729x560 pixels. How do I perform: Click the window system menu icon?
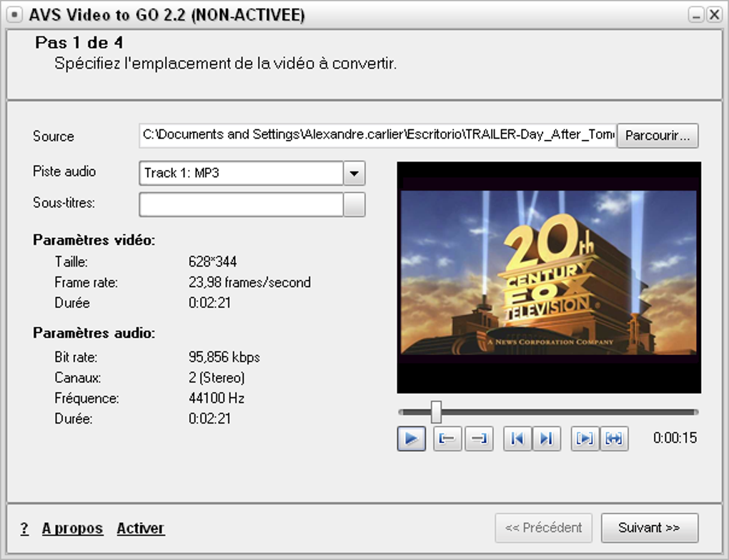tap(14, 15)
